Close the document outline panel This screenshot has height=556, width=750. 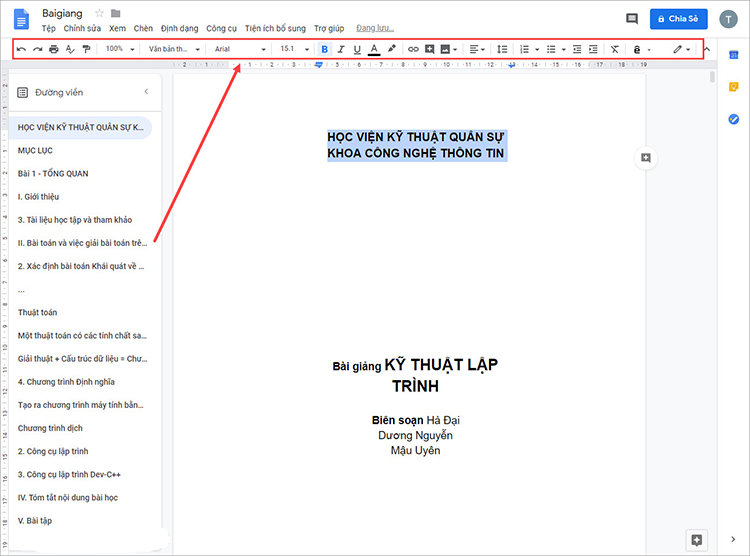click(x=146, y=91)
